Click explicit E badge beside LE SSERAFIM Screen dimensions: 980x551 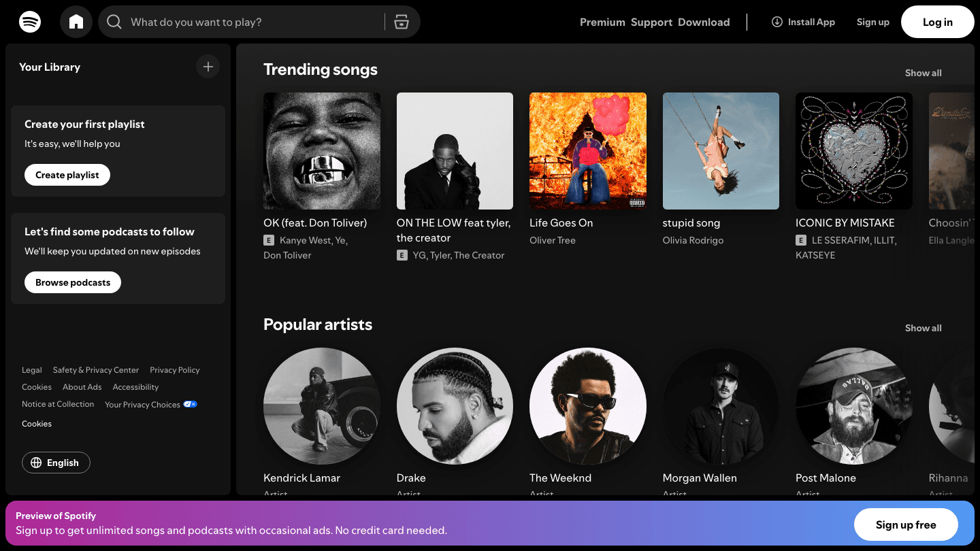[x=800, y=240]
